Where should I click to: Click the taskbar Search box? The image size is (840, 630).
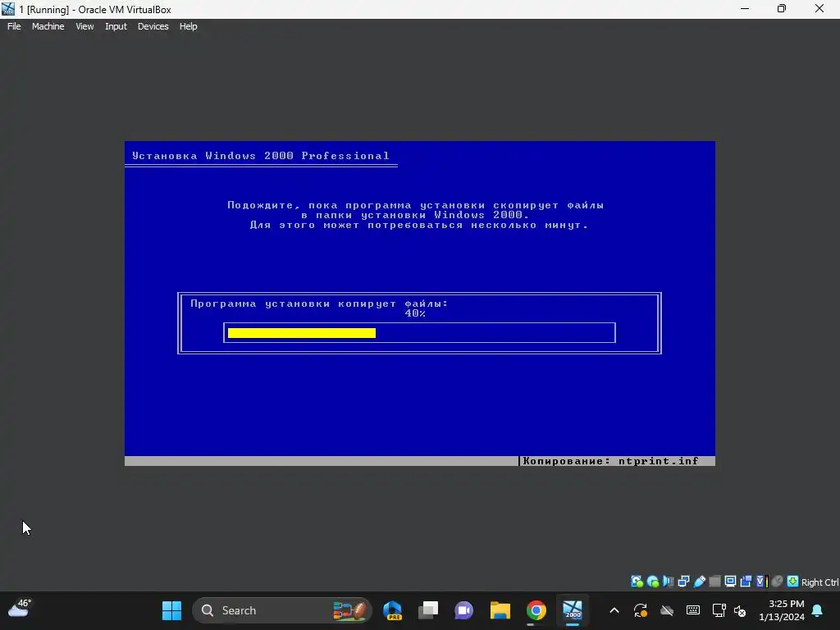click(282, 610)
